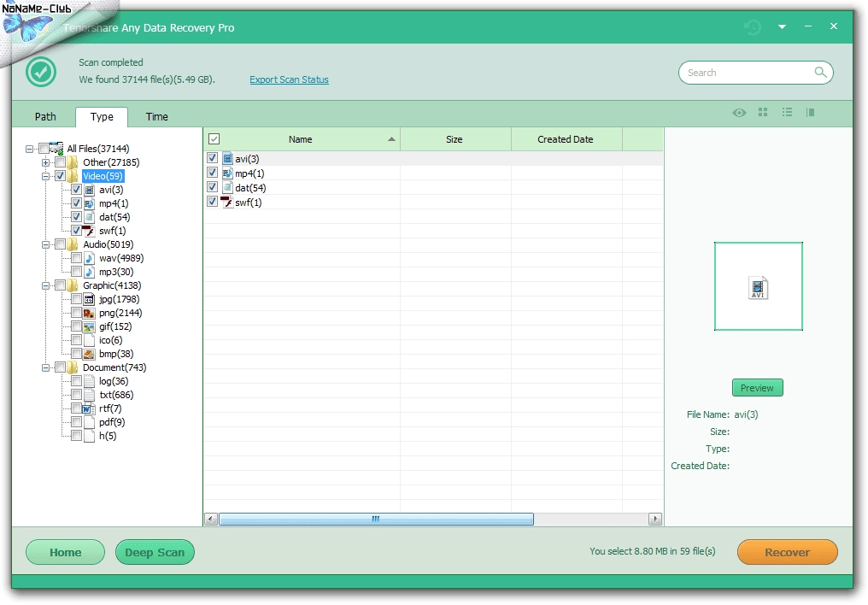Click the horizontal scrollbar thumb
Viewport: 868px width, 605px height.
click(x=377, y=520)
